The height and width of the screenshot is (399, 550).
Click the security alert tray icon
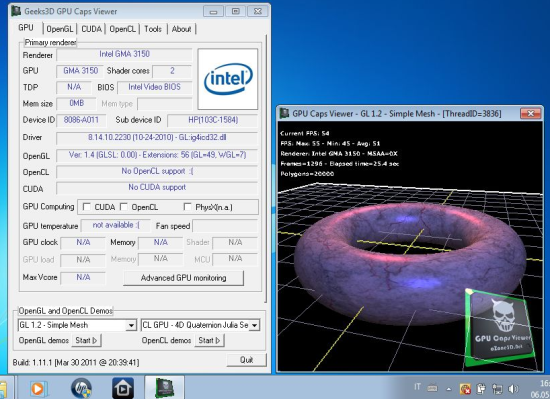point(465,388)
